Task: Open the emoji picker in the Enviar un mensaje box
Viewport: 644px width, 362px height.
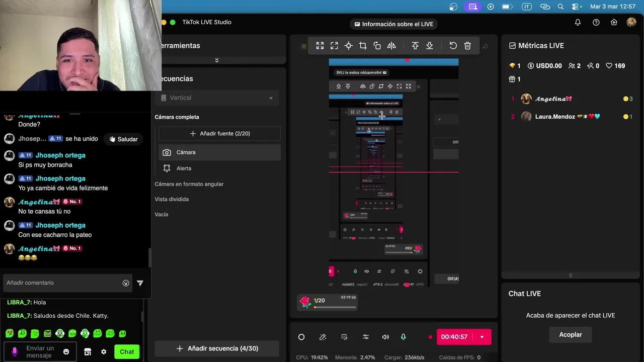Action: click(x=66, y=351)
